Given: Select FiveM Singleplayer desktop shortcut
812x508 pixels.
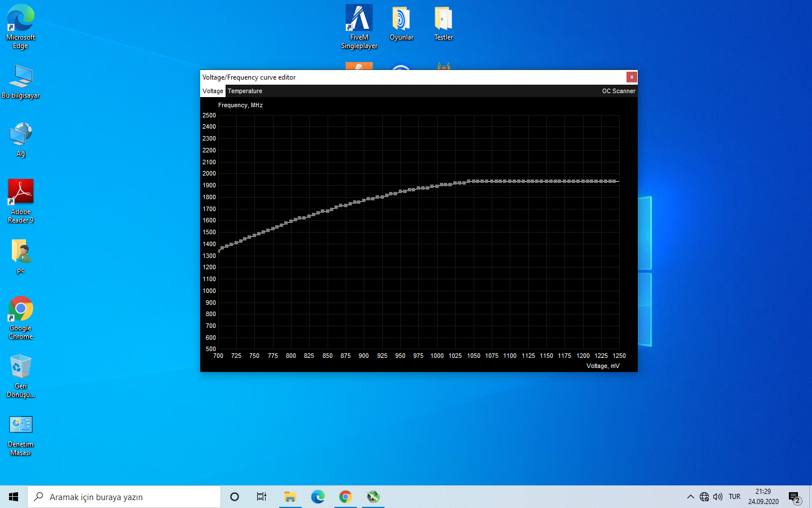Looking at the screenshot, I should coord(359,27).
